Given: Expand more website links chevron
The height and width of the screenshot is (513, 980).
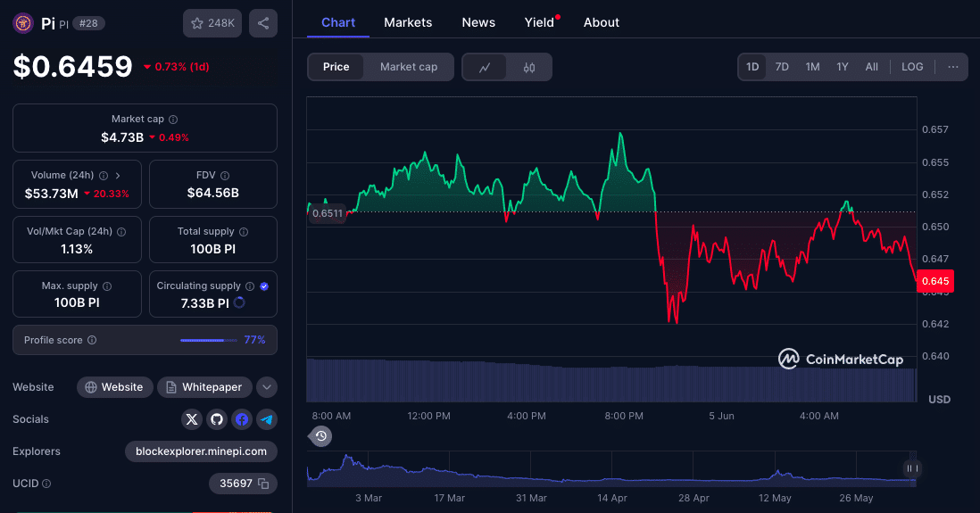Looking at the screenshot, I should 267,387.
